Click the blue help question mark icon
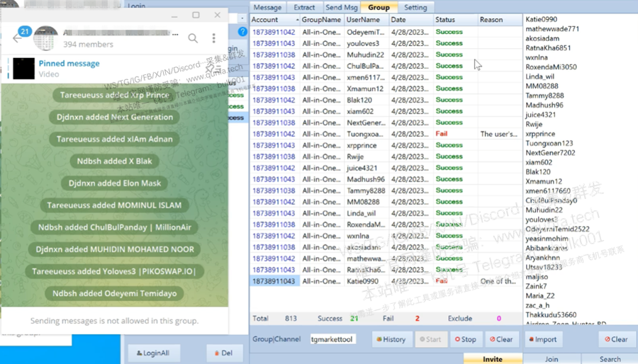The image size is (638, 364). click(x=242, y=32)
